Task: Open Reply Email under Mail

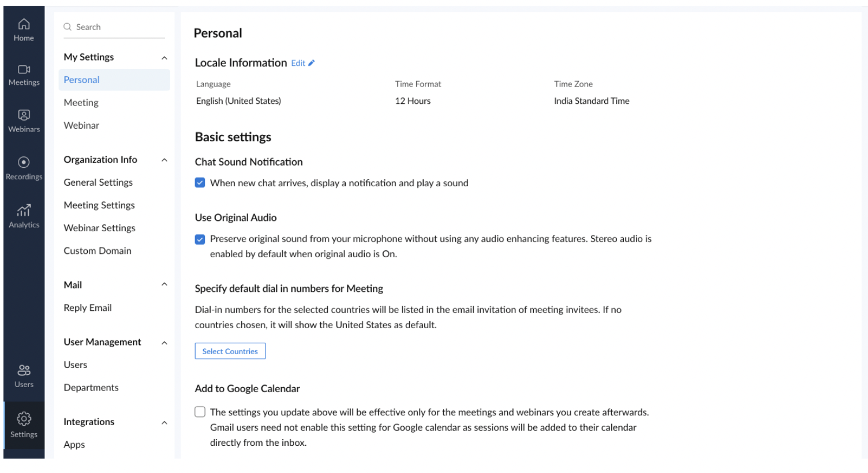Action: [x=88, y=308]
